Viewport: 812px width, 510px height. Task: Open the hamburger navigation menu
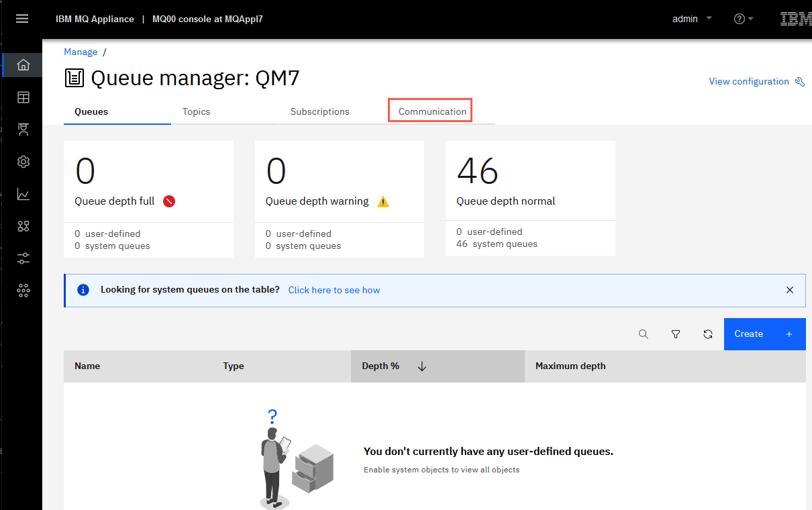tap(22, 19)
